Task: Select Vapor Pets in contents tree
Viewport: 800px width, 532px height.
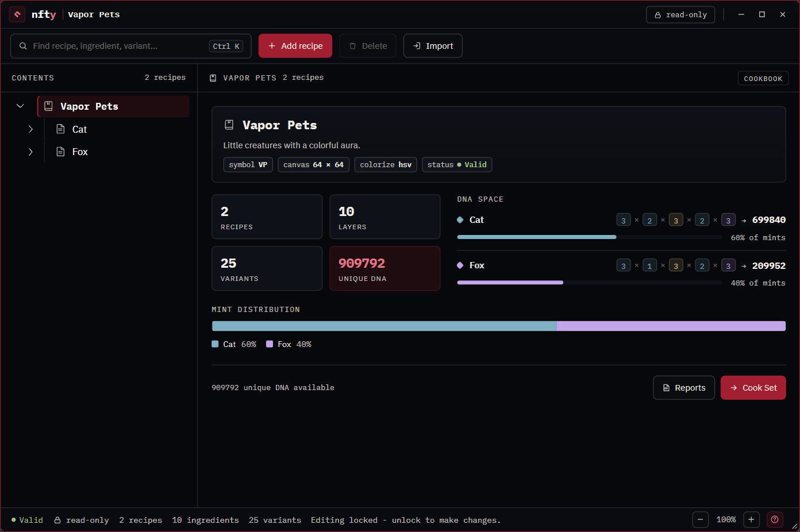Action: point(113,106)
